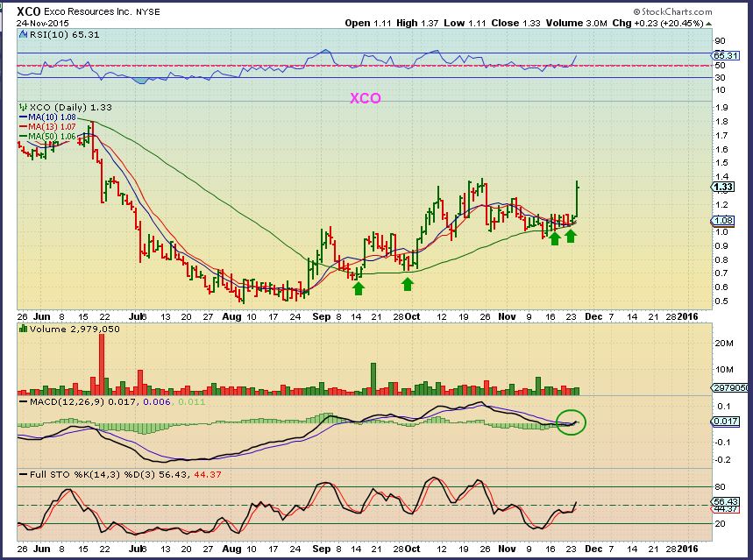
Task: Click the RSI indicator icon beside RSI(10)
Action: [x=23, y=34]
